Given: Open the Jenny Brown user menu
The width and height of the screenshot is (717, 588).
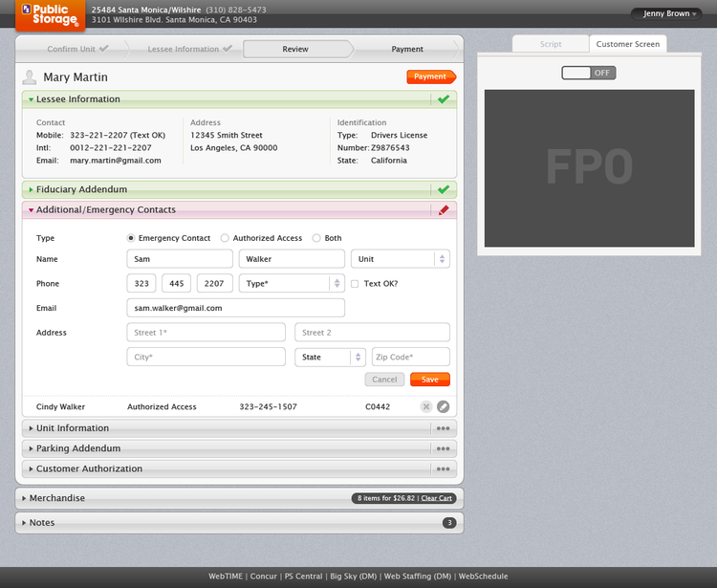Looking at the screenshot, I should (666, 13).
